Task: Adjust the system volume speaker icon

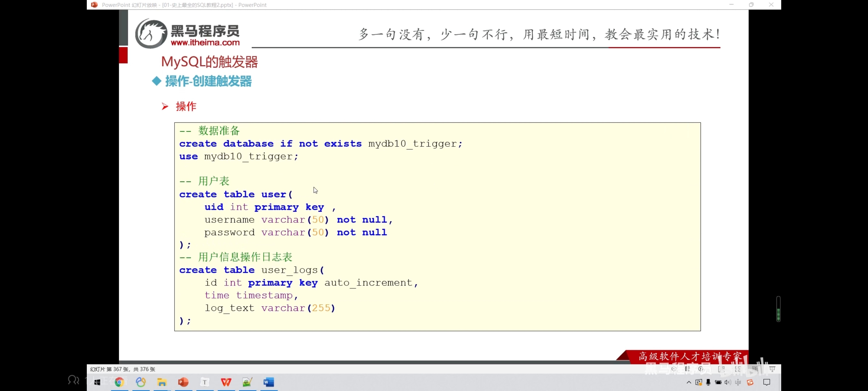Action: point(728,382)
